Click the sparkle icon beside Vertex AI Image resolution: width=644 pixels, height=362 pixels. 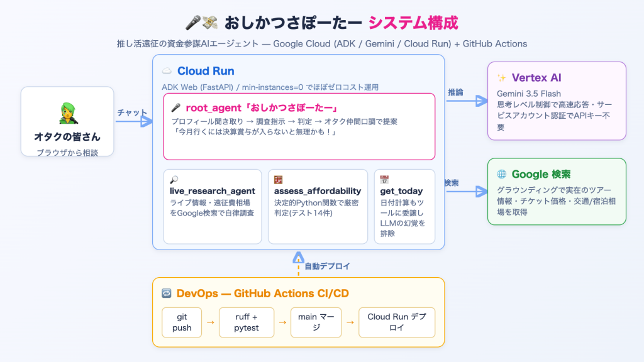tap(501, 78)
